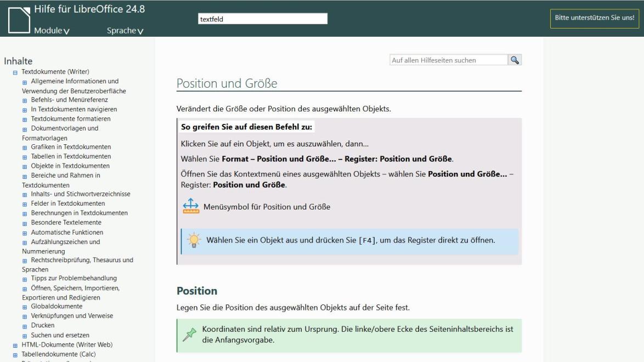Expand 'Tipps zur Problembehandlung' node
This screenshot has height=362, width=644.
25,279
